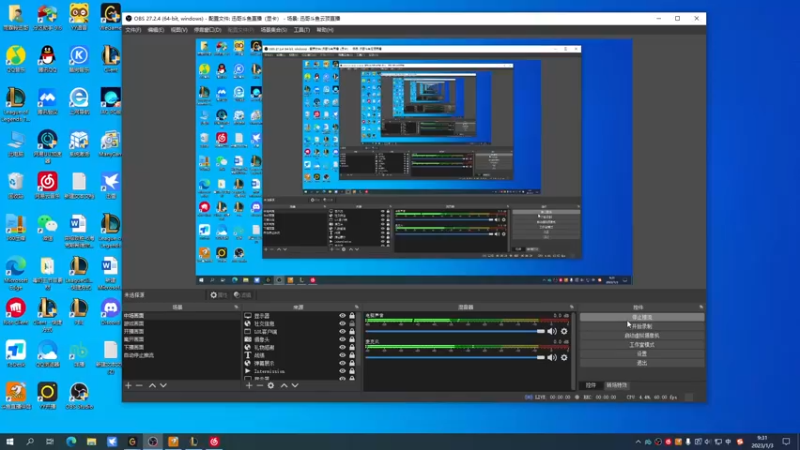Open the Properties (属性) gear button above the Scenes panel
This screenshot has width=800, height=450.
218,295
